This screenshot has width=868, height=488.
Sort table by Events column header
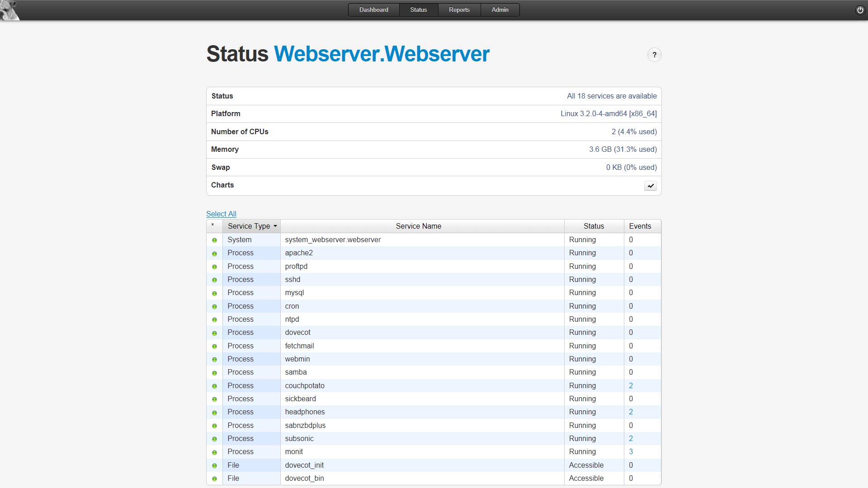click(640, 226)
